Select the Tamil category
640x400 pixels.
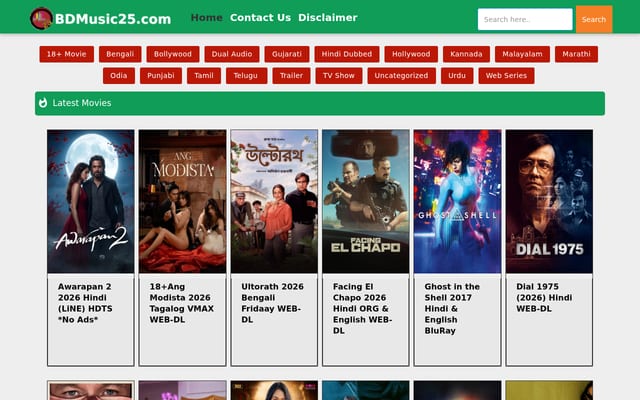pyautogui.click(x=204, y=76)
